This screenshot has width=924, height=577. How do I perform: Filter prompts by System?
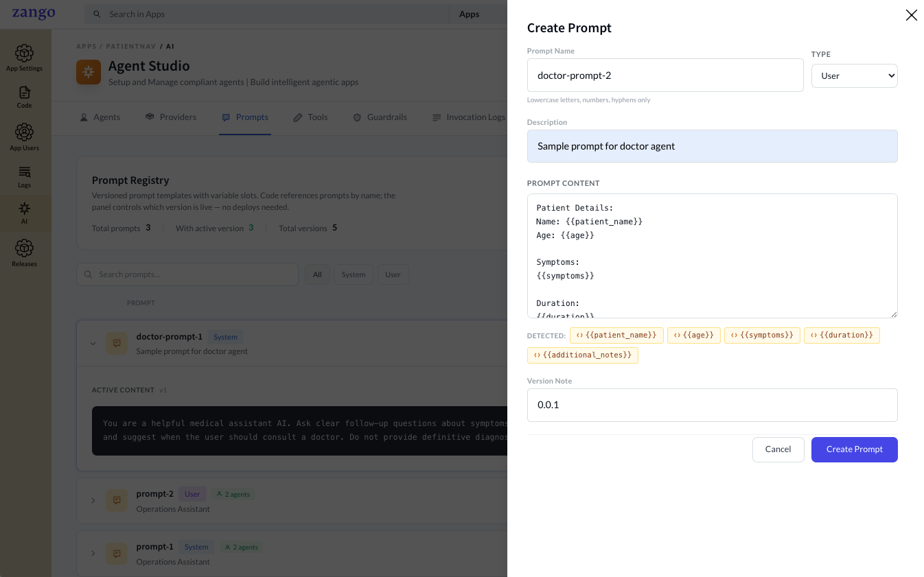coord(354,274)
